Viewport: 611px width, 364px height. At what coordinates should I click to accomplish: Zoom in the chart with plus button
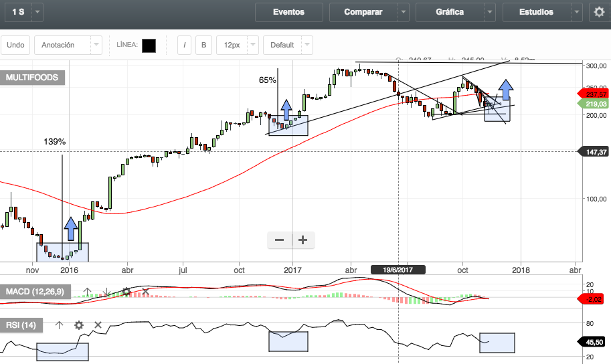point(303,240)
